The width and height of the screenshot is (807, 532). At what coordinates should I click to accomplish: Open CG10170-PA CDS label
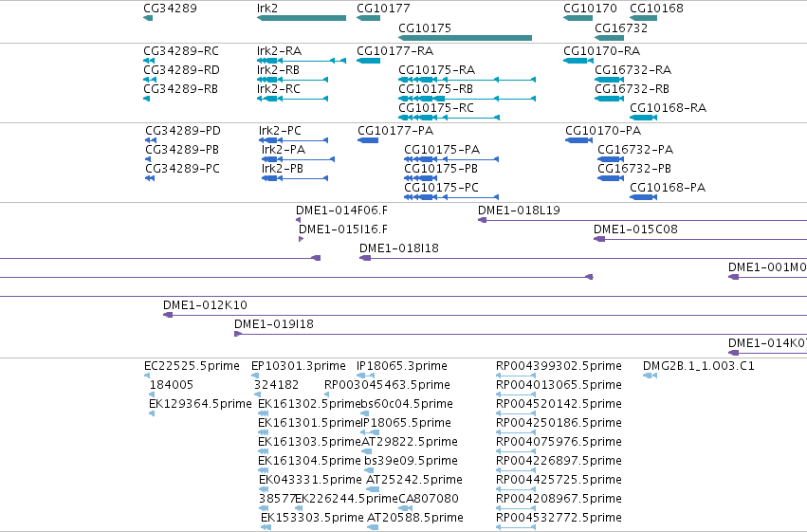(x=603, y=131)
